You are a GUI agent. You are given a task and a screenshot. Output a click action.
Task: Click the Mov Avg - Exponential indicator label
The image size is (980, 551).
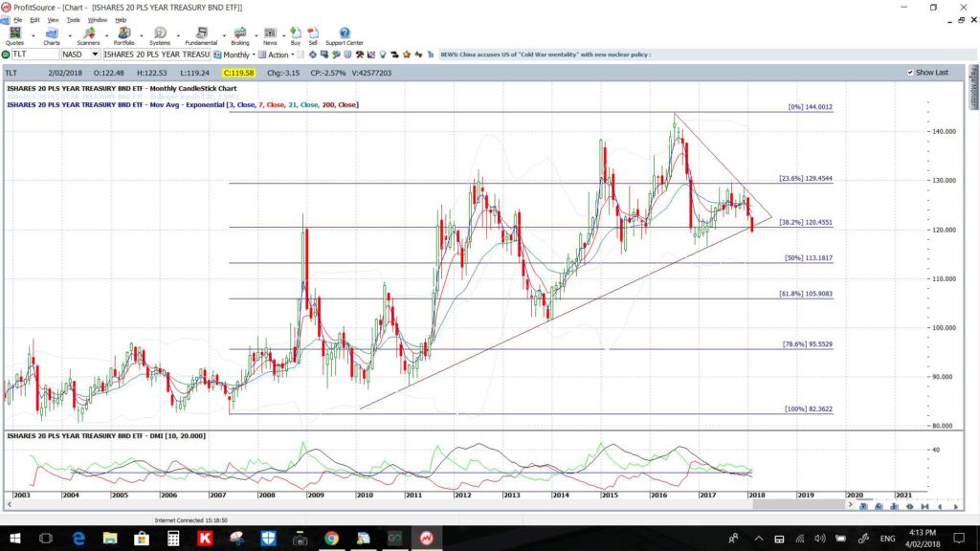183,105
